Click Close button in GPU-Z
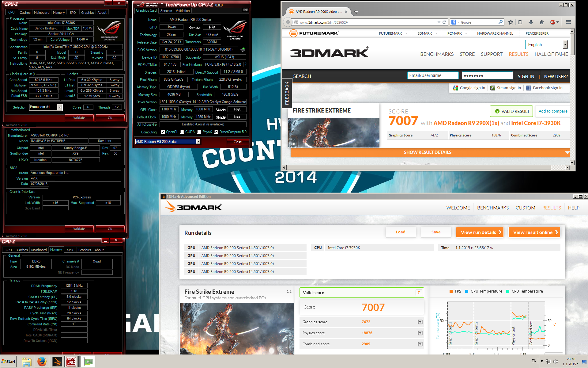The image size is (588, 368). pyautogui.click(x=238, y=142)
